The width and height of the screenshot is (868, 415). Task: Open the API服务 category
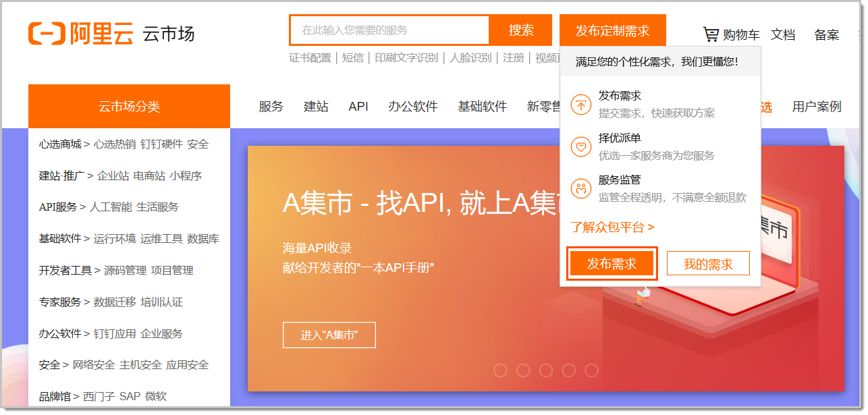pos(58,207)
